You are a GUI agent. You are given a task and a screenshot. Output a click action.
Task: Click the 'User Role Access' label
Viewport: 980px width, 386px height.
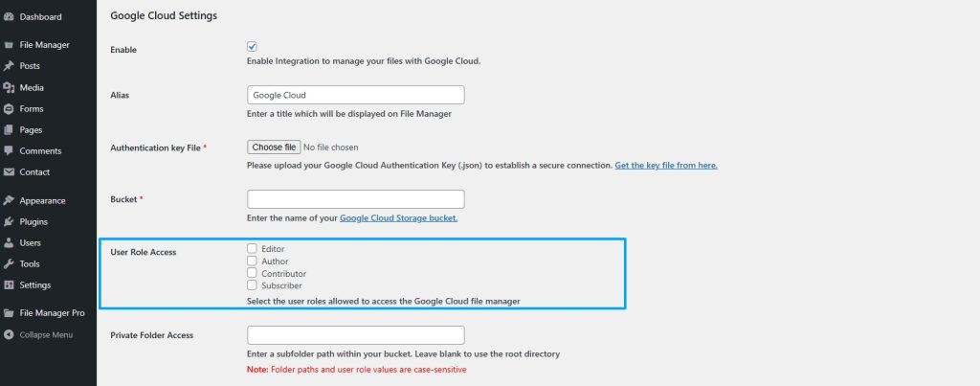(x=144, y=252)
